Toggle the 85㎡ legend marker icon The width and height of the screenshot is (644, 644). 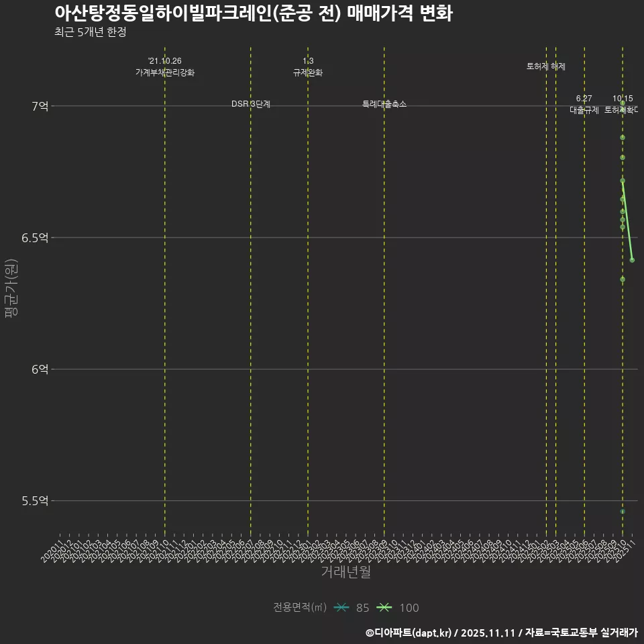(341, 607)
